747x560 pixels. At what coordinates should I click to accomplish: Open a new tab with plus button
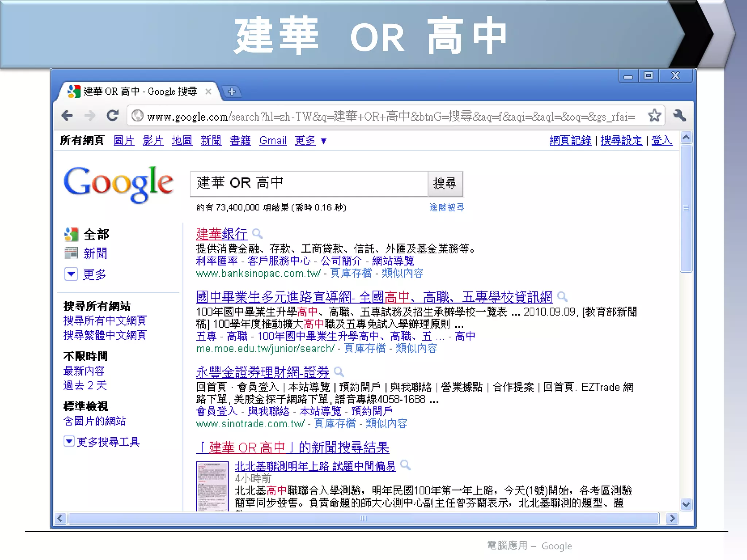pos(232,92)
